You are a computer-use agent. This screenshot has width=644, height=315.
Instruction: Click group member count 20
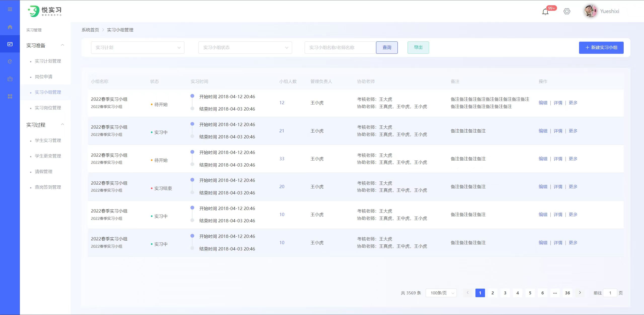pos(282,187)
